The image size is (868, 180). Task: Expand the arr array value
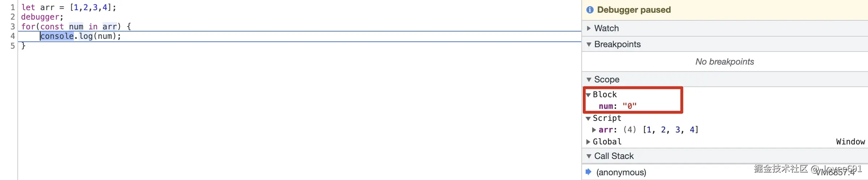[x=594, y=130]
